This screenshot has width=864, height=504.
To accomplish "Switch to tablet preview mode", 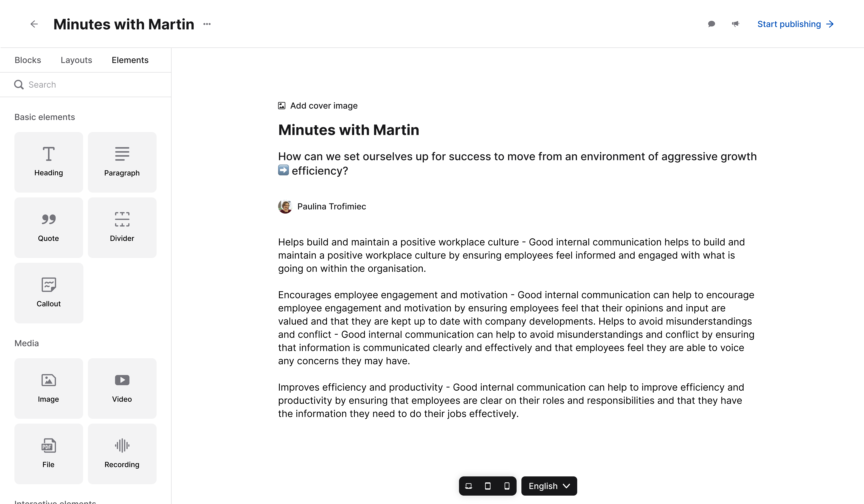I will [x=488, y=486].
